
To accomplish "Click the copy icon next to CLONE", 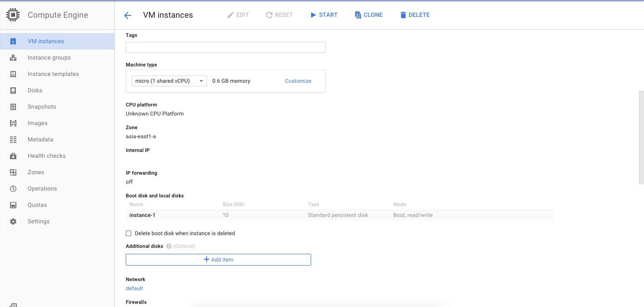I will (358, 15).
